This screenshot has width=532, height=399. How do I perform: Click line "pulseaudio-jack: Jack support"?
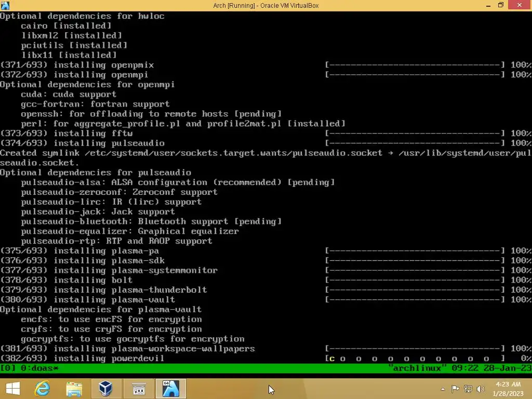[x=98, y=212]
